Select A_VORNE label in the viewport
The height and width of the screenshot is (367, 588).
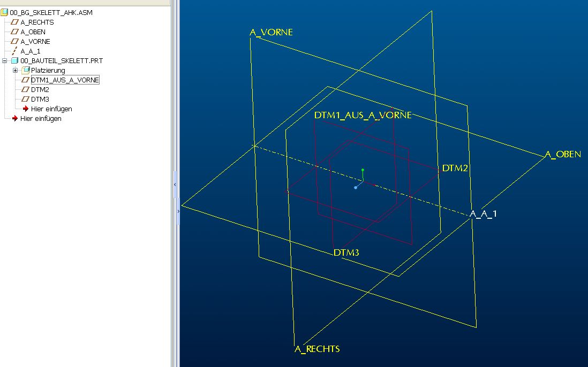[271, 33]
